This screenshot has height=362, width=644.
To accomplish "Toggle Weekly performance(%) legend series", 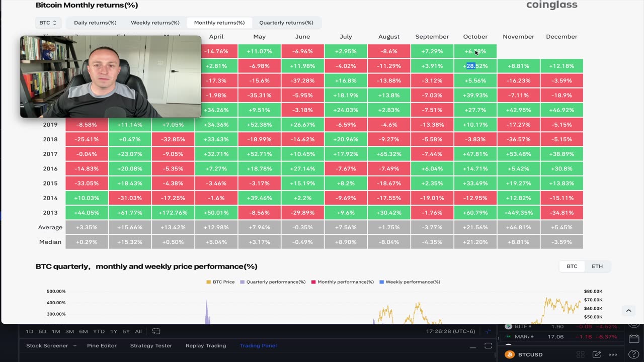I will point(410,282).
